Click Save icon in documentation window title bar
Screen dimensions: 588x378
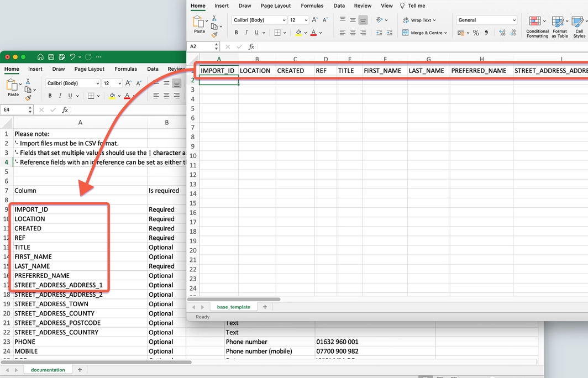(x=51, y=57)
